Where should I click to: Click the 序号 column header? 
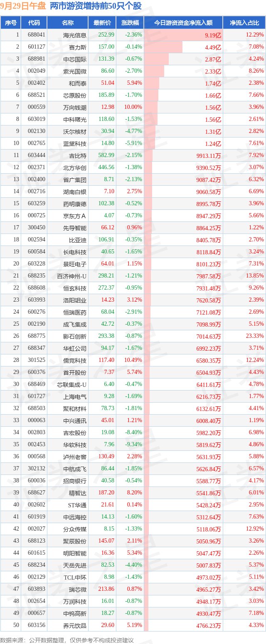(11, 23)
